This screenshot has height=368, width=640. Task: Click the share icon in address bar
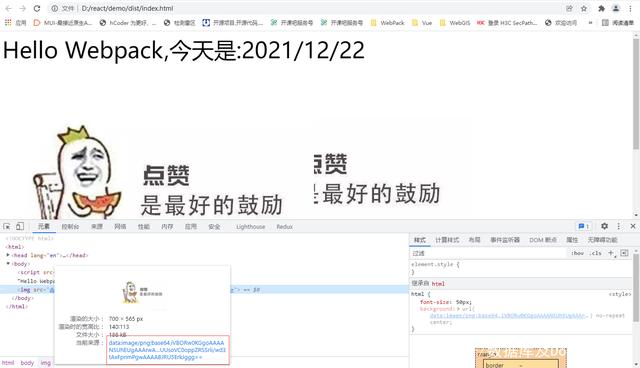[569, 8]
